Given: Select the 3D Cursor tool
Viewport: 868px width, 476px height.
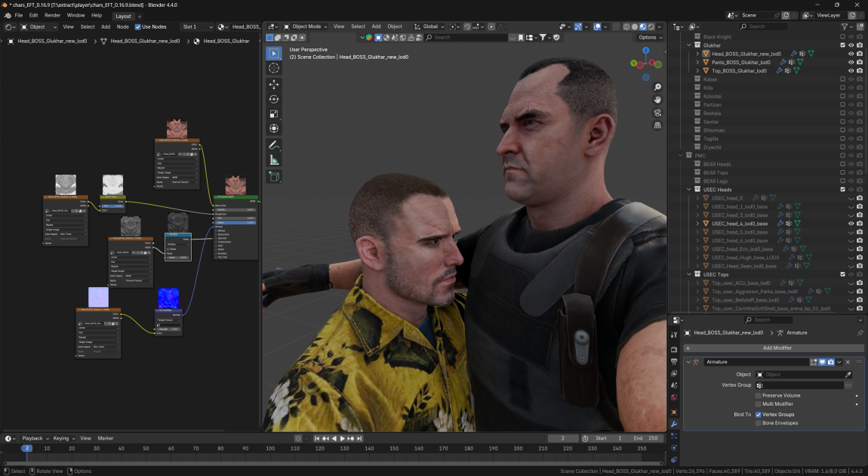Looking at the screenshot, I should [x=273, y=67].
